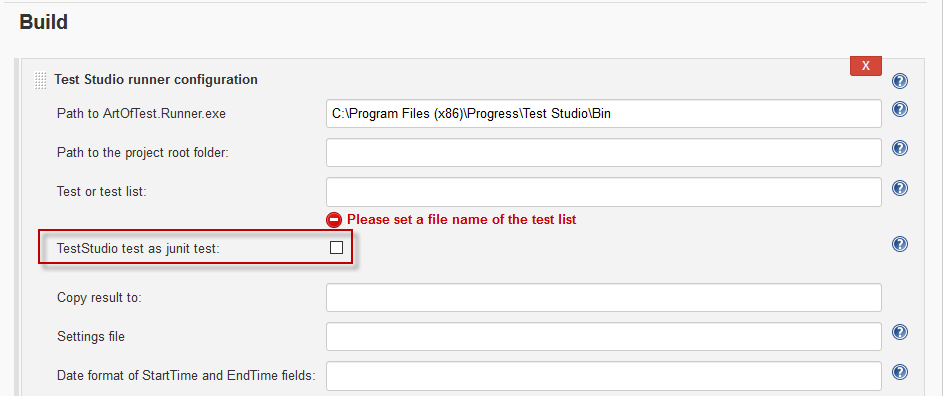Delete the Test Studio build step
Screen dimensions: 946x396
click(866, 66)
